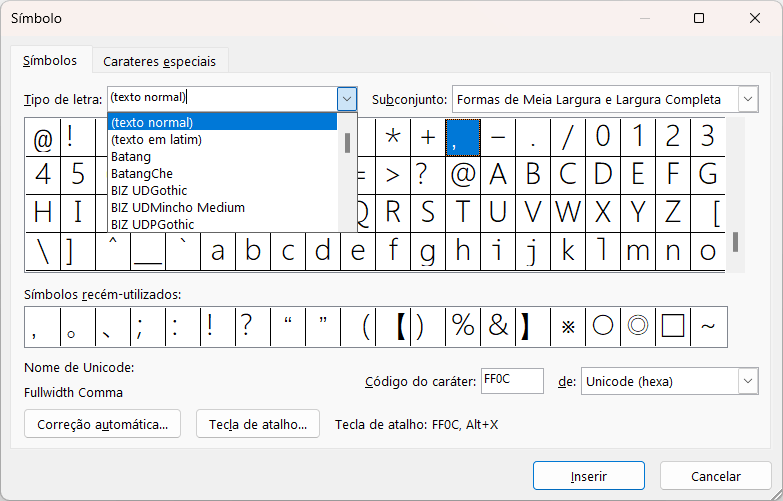Select the plus sign symbol in the grid
783x501 pixels.
point(428,137)
